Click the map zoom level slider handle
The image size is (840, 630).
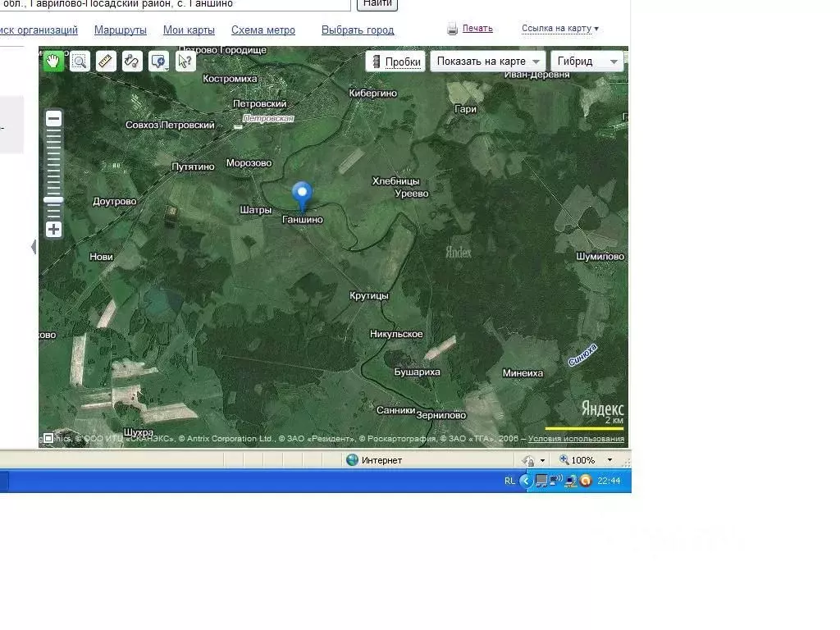pyautogui.click(x=53, y=200)
